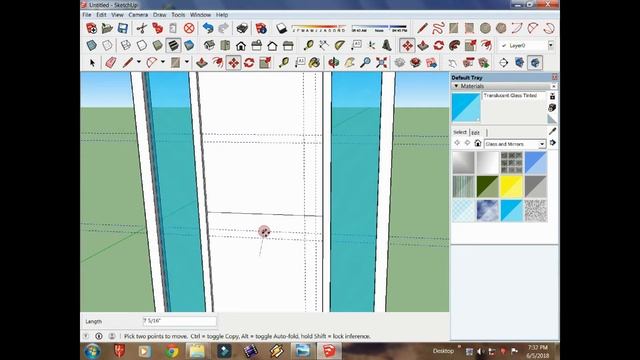Collapse the Materials panel triangle
Screen dimensions: 640x360
456,86
